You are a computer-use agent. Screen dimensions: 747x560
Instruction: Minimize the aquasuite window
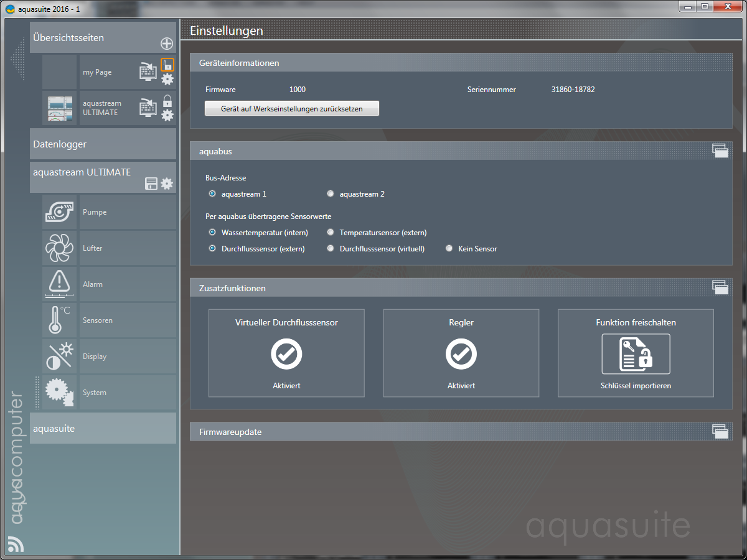(688, 6)
